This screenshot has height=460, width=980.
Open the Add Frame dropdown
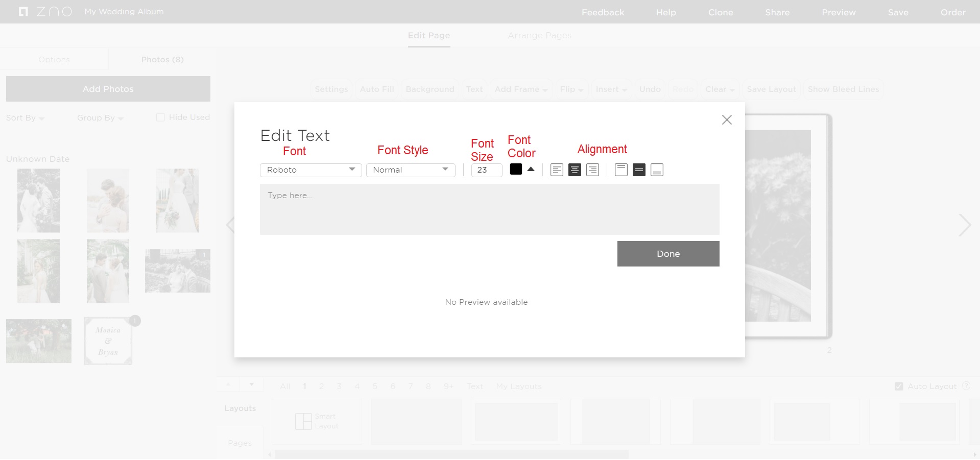click(x=521, y=89)
